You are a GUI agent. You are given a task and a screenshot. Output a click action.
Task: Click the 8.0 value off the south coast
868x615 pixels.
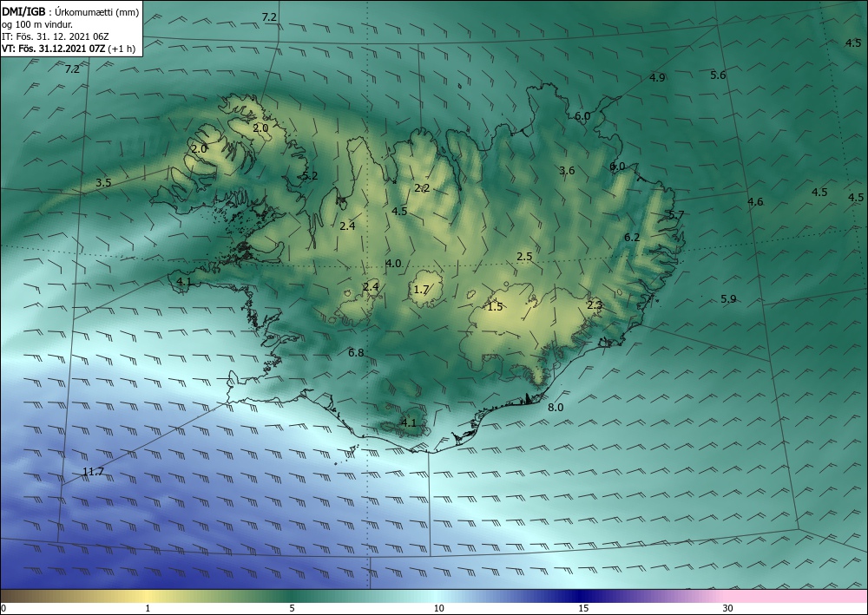(556, 408)
